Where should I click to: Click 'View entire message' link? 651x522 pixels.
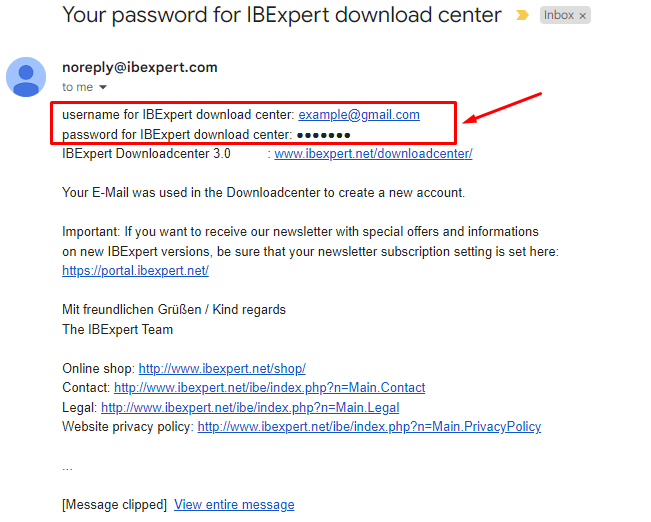[x=234, y=505]
